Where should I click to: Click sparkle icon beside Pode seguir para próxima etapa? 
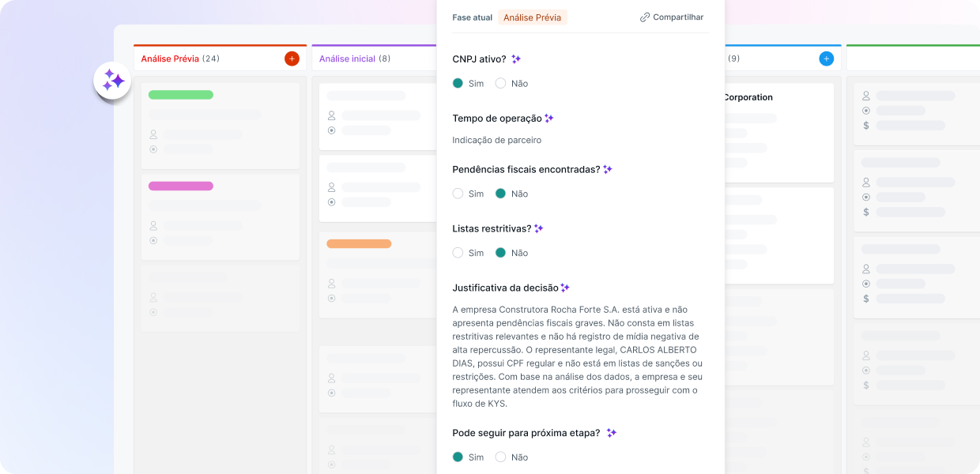[x=611, y=433]
